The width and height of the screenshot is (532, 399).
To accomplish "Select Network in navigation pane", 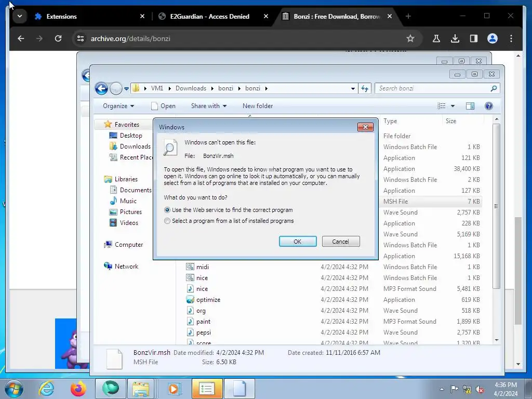I will (126, 267).
